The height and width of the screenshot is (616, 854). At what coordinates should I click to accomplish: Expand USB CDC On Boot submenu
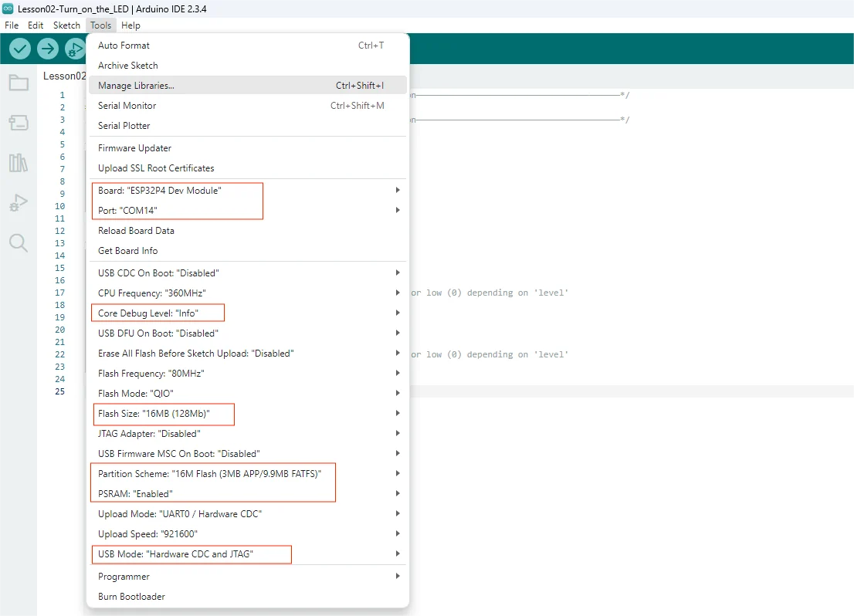[248, 272]
